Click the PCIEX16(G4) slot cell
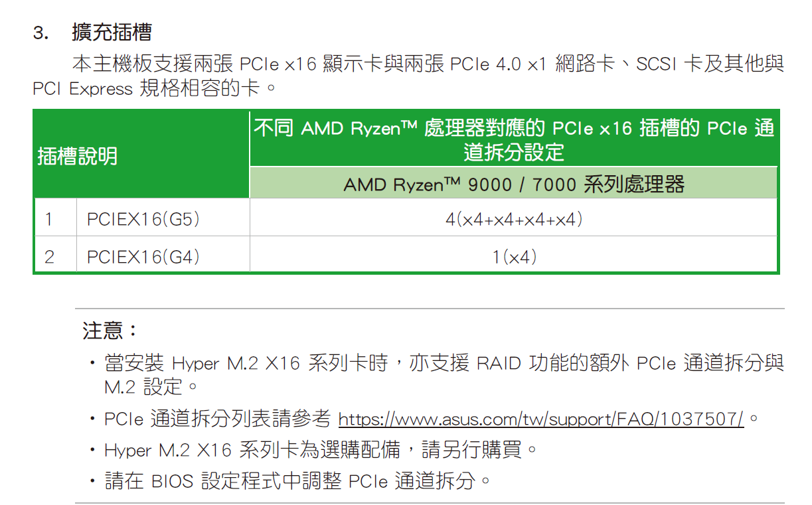This screenshot has height=505, width=812. pos(143,256)
